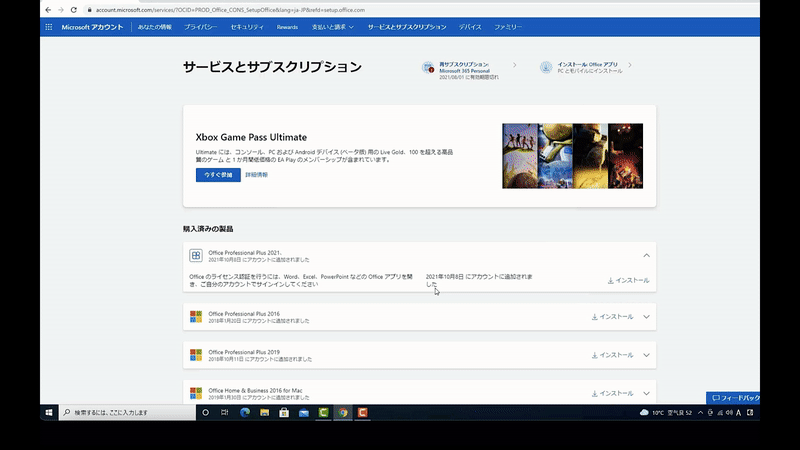Image resolution: width=800 pixels, height=450 pixels.
Task: Click the Office Professional Plus 2021 product icon
Action: click(x=196, y=255)
